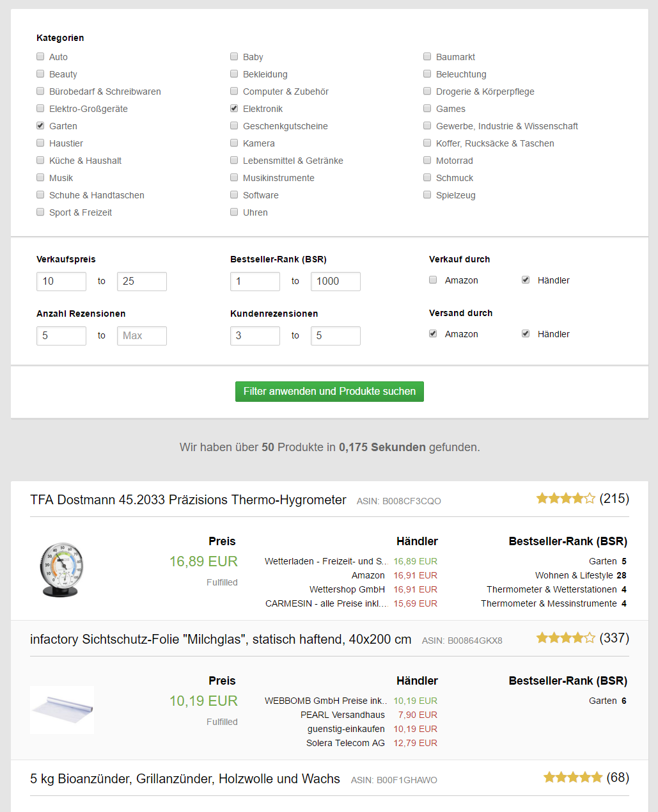Click five-star rating of Bioanzünder product
Image resolution: width=658 pixels, height=812 pixels.
(x=572, y=777)
